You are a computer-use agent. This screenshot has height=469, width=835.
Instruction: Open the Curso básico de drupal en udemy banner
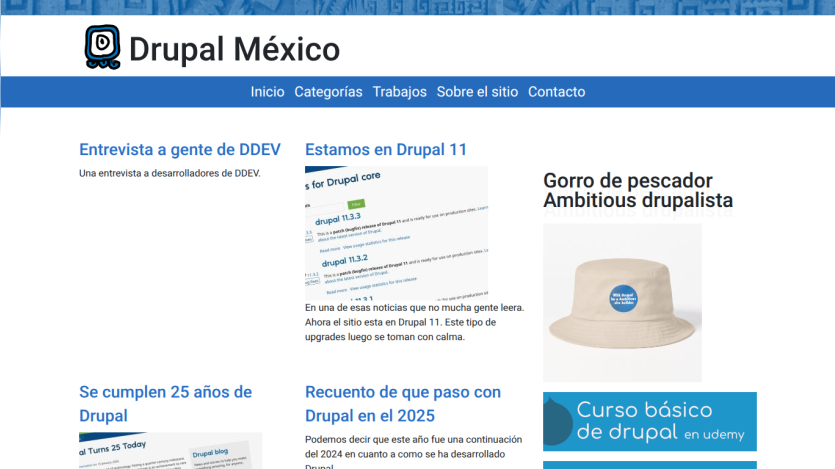[650, 422]
